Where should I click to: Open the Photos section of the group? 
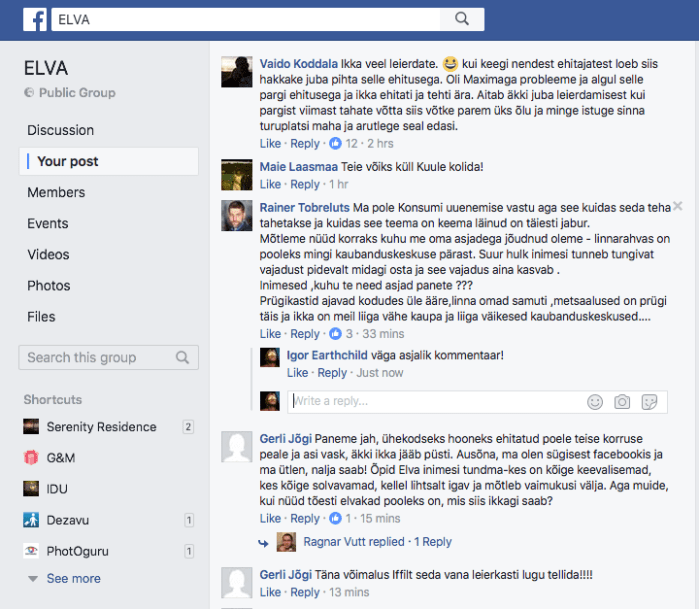click(49, 286)
